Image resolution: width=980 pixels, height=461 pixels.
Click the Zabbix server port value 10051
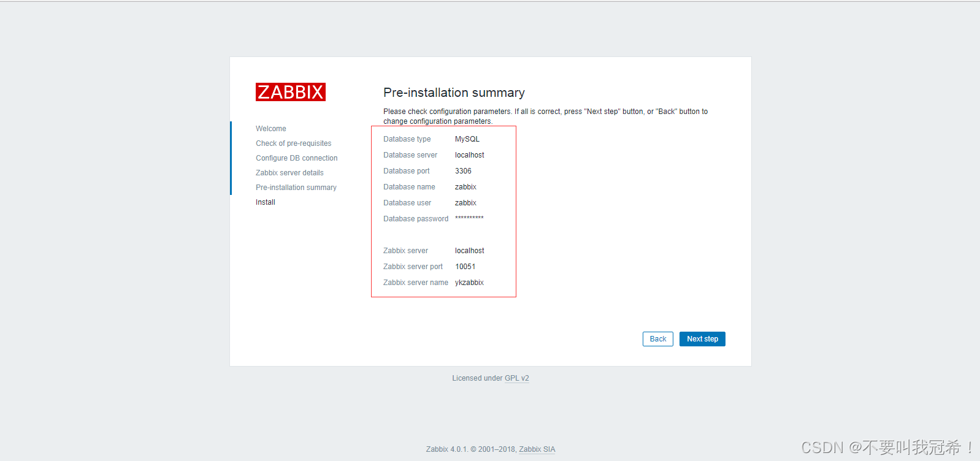point(465,267)
